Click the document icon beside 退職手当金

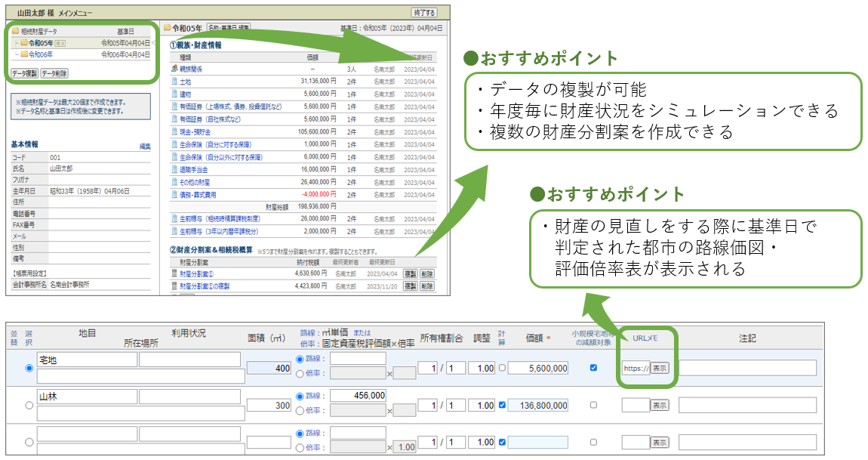point(174,169)
